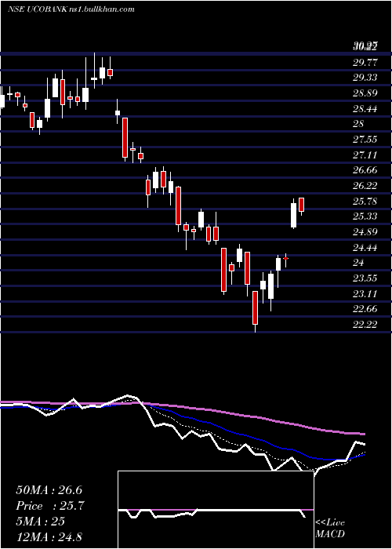
Task: Select the 27.11 price axis label
Action: click(365, 155)
